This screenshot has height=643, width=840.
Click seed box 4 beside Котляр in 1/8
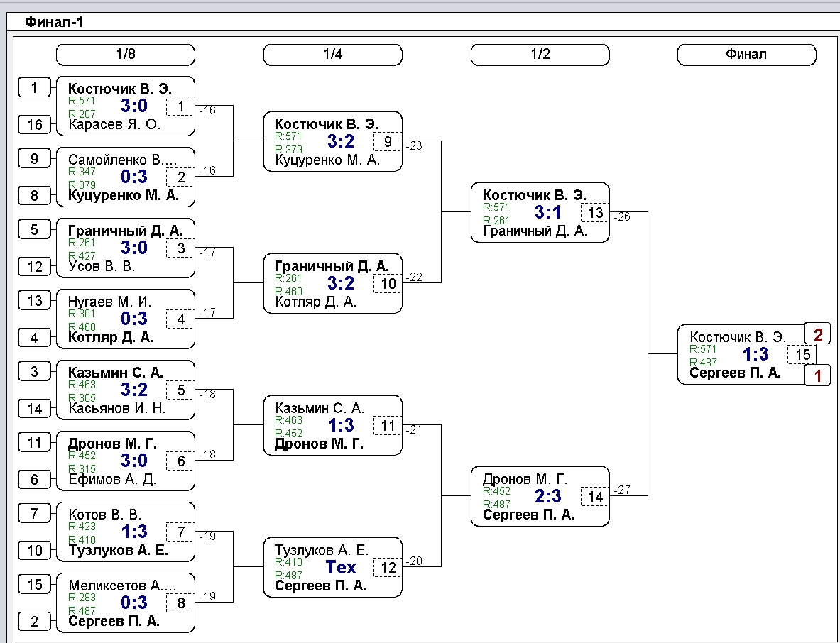(34, 338)
